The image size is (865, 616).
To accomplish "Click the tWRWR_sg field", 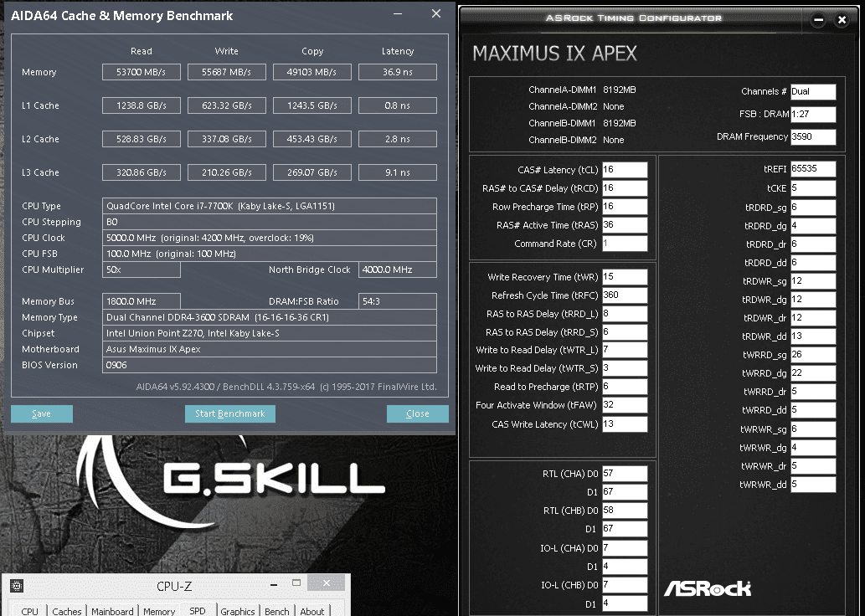I will pos(813,429).
